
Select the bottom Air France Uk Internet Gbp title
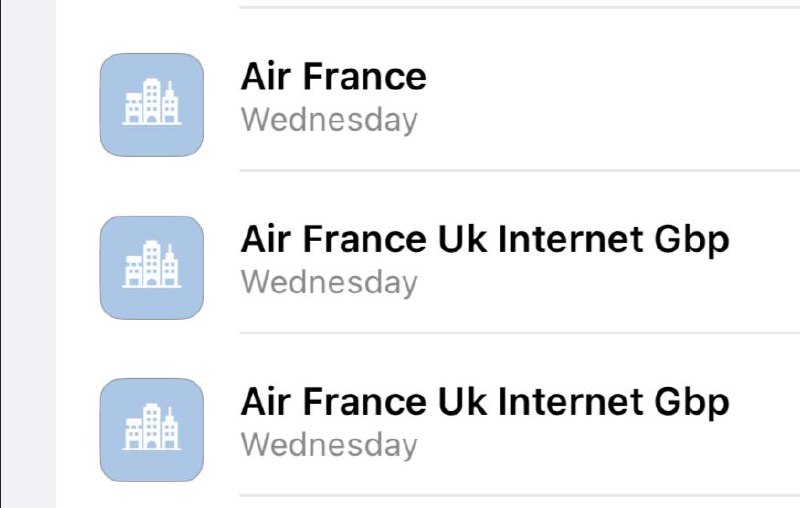tap(485, 401)
